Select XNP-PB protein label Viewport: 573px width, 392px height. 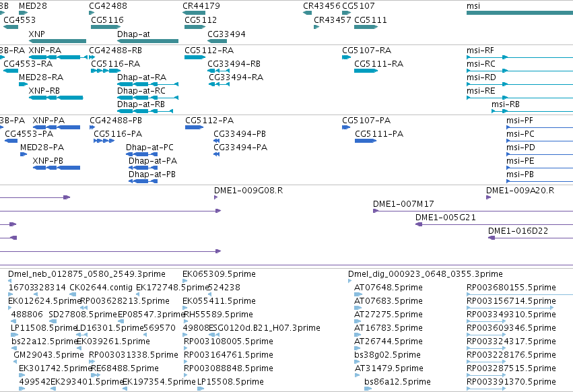coord(48,161)
